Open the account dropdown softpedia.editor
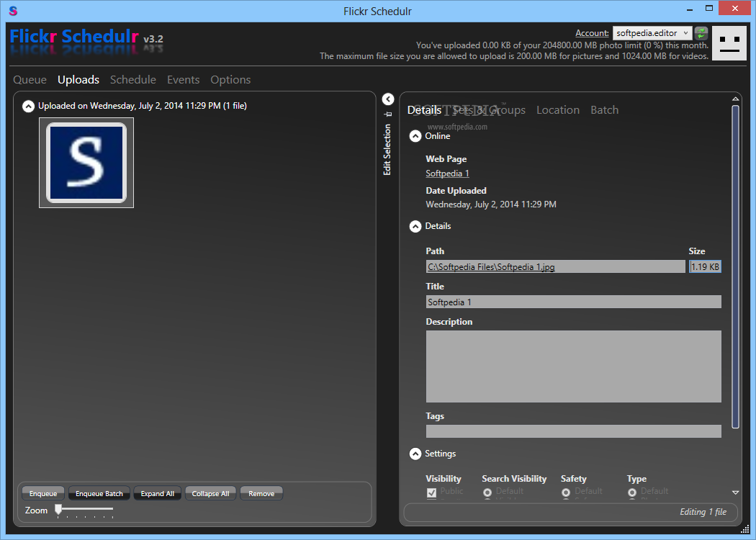Viewport: 756px width, 540px height. [x=652, y=33]
